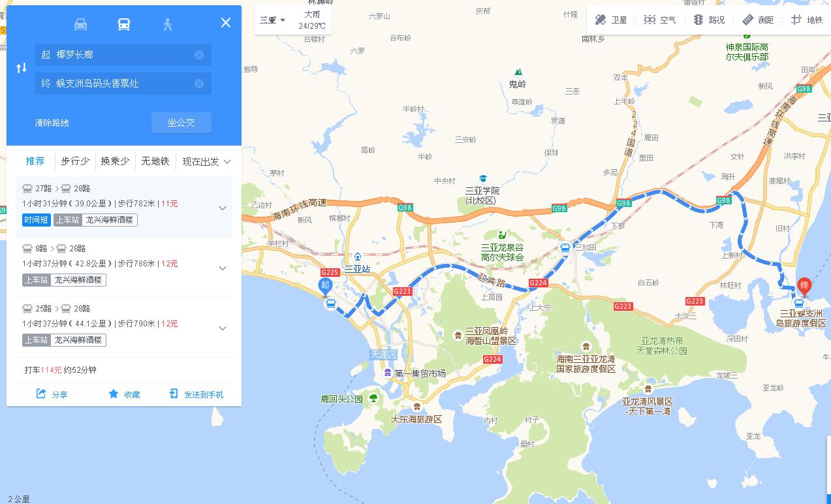Image resolution: width=831 pixels, height=504 pixels.
Task: Select the walking mode icon
Action: pos(168,24)
